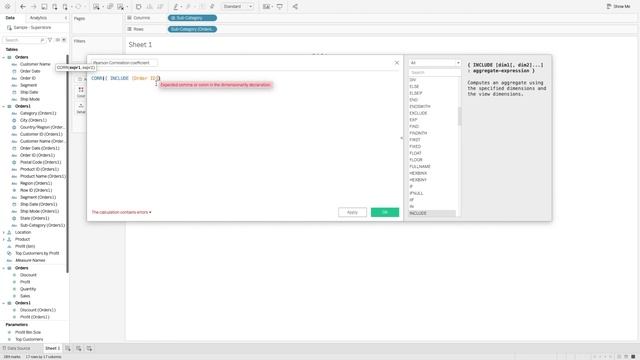Select the Postal Code (Orders1) field

point(40,162)
